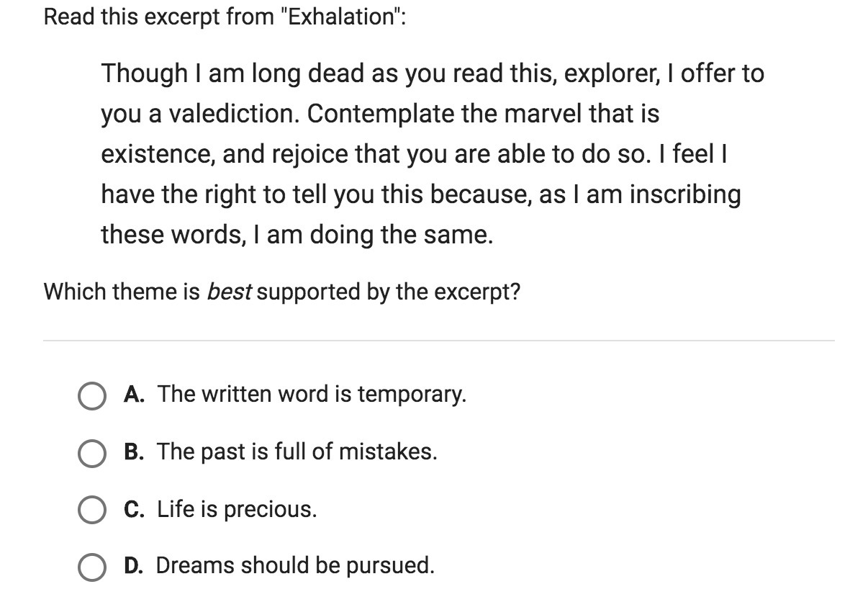Screen dimensions: 868x602
Task: Choose the radio button for option C
Action: pos(91,510)
